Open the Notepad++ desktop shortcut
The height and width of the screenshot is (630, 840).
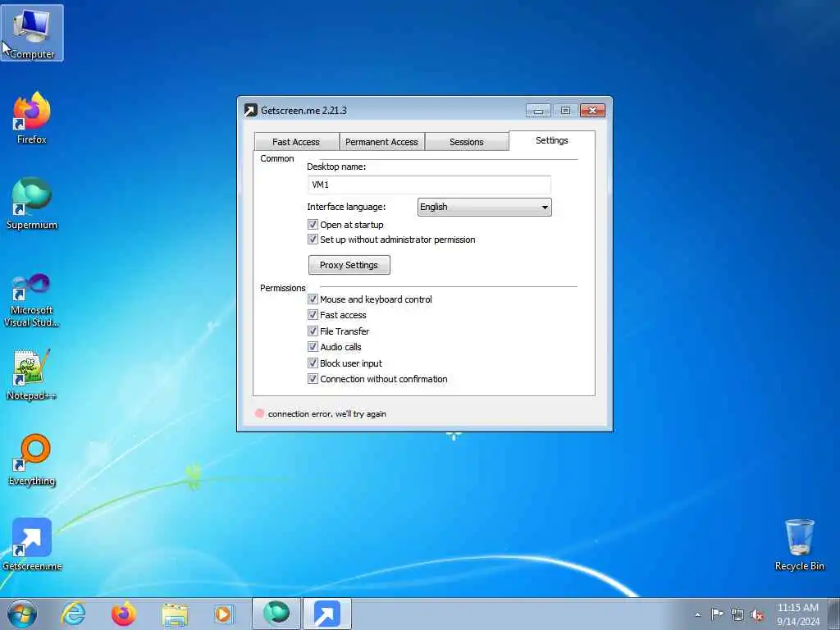(x=32, y=374)
